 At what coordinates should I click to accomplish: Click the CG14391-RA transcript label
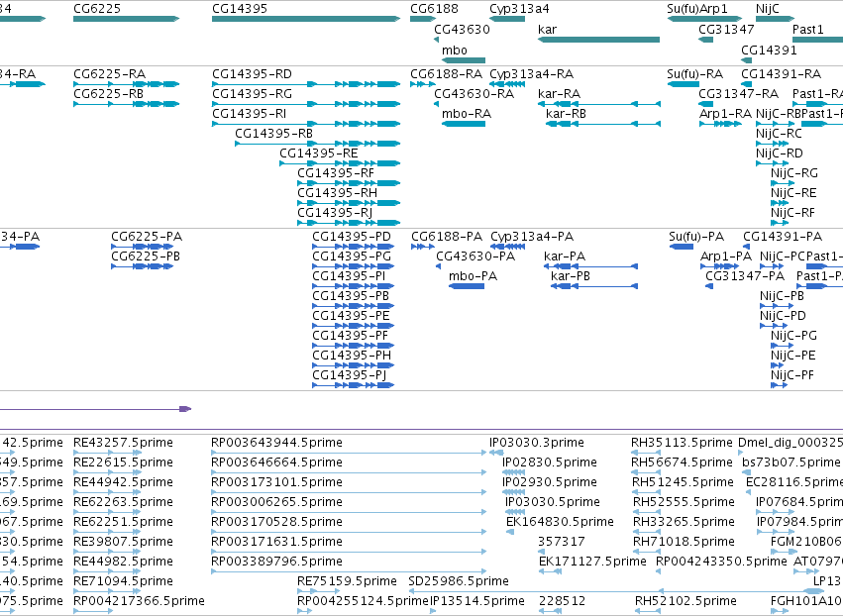(x=782, y=73)
